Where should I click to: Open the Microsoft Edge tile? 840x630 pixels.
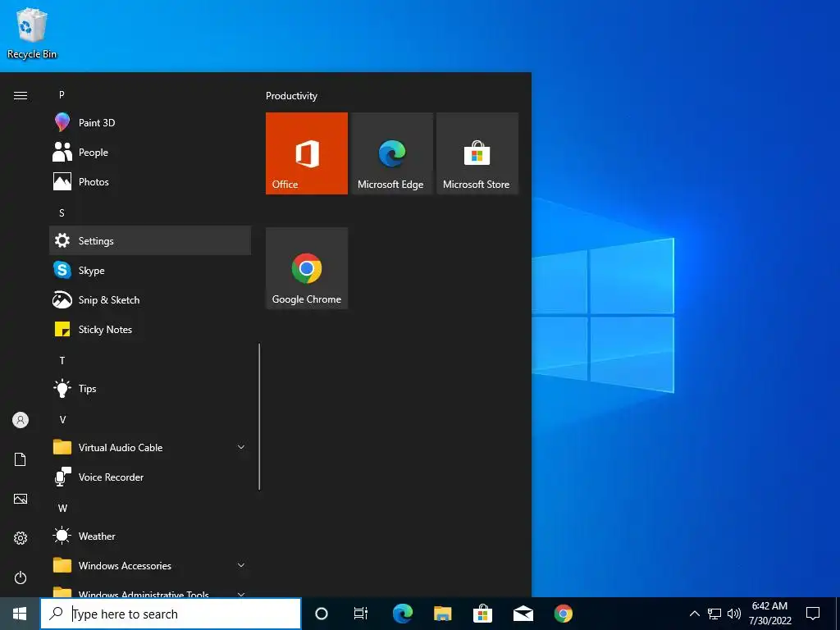392,153
